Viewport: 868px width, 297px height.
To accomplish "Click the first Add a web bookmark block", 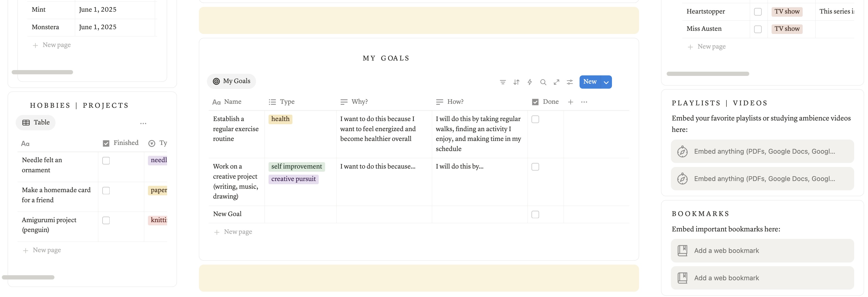I will pos(762,251).
